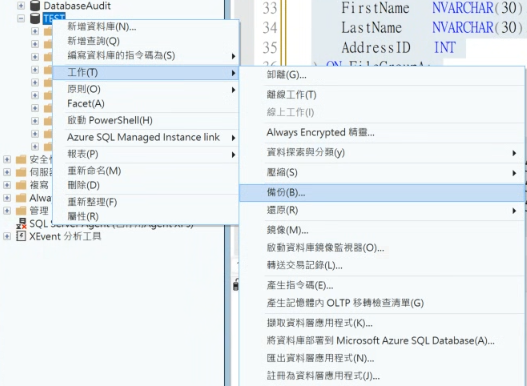This screenshot has width=527, height=386.
Task: Click the DatabaseAudit database cylinder icon
Action: (x=35, y=5)
